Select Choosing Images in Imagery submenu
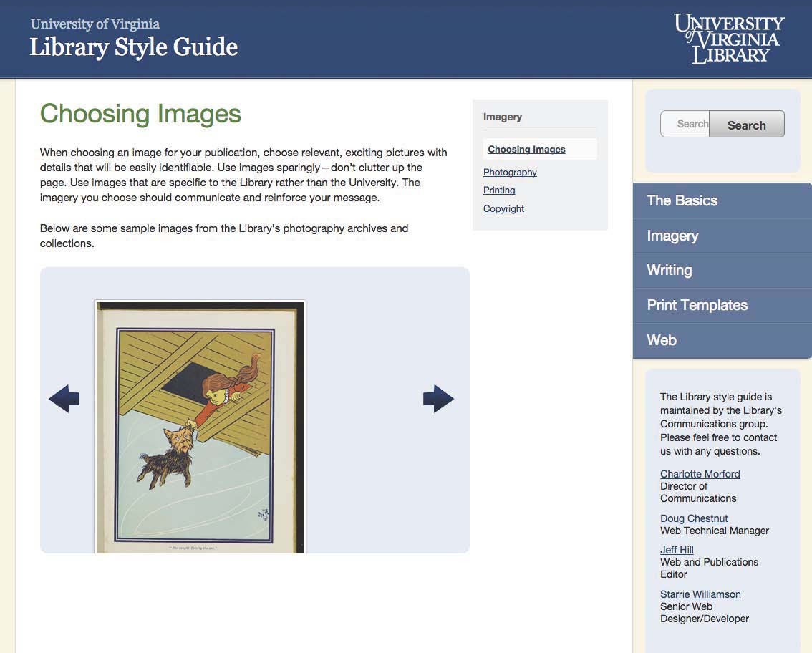Screen dimensions: 812x653 pos(526,150)
